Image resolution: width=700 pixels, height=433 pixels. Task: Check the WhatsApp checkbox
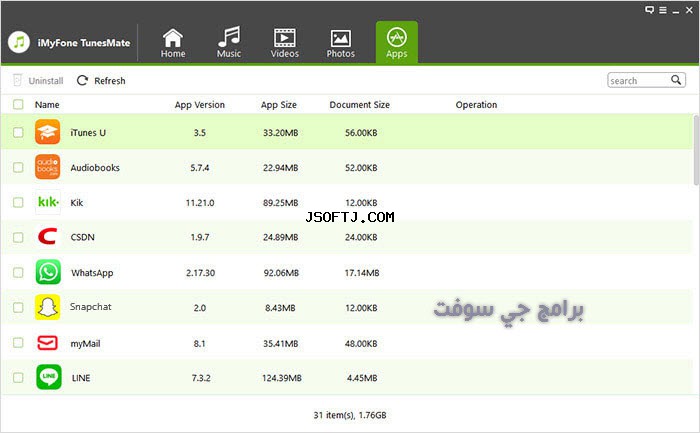pyautogui.click(x=18, y=272)
